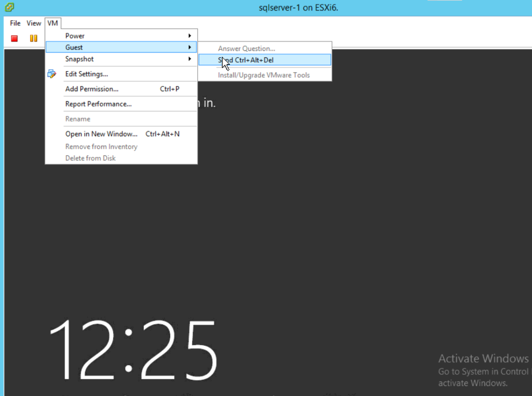Image resolution: width=532 pixels, height=396 pixels.
Task: Open the Guest submenu entry
Action: [x=121, y=47]
